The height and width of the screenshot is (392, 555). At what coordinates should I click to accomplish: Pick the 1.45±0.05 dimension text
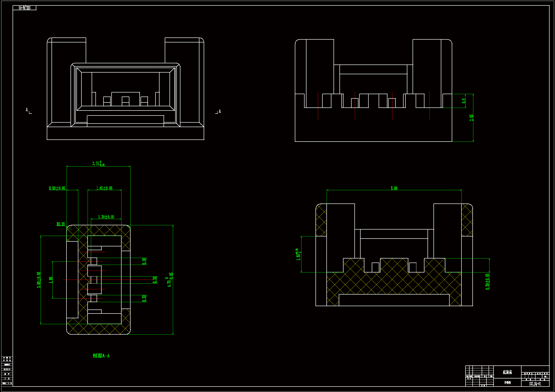pyautogui.click(x=104, y=188)
